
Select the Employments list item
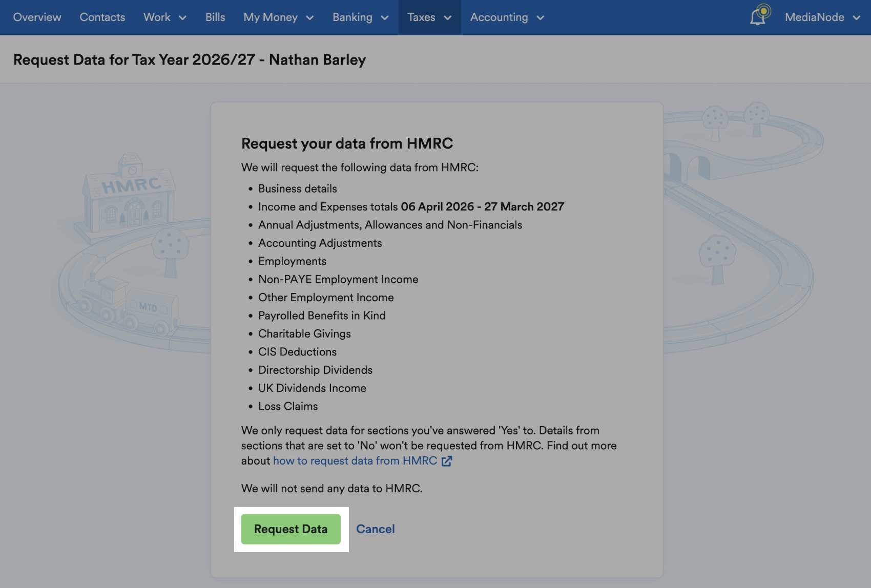pos(292,261)
